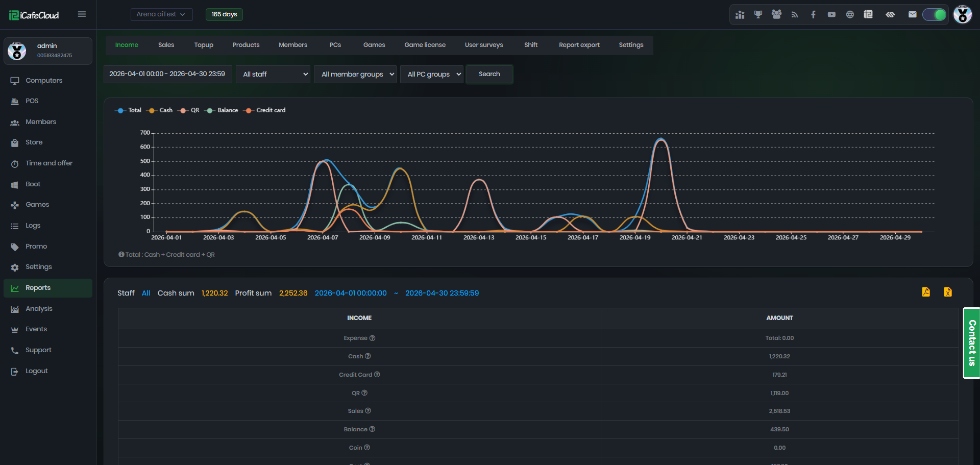Switch to the Topup tab
980x465 pixels.
[x=204, y=45]
